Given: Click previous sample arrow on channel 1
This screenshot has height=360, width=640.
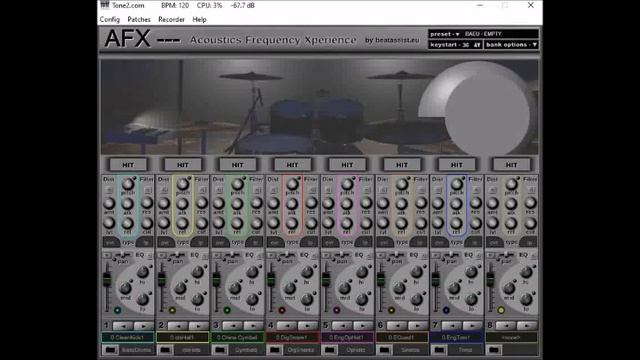Looking at the screenshot, I should (x=122, y=326).
